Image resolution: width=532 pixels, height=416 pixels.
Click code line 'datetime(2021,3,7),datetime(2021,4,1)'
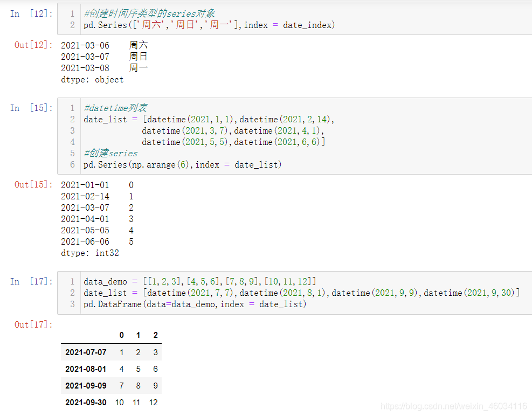tap(233, 130)
